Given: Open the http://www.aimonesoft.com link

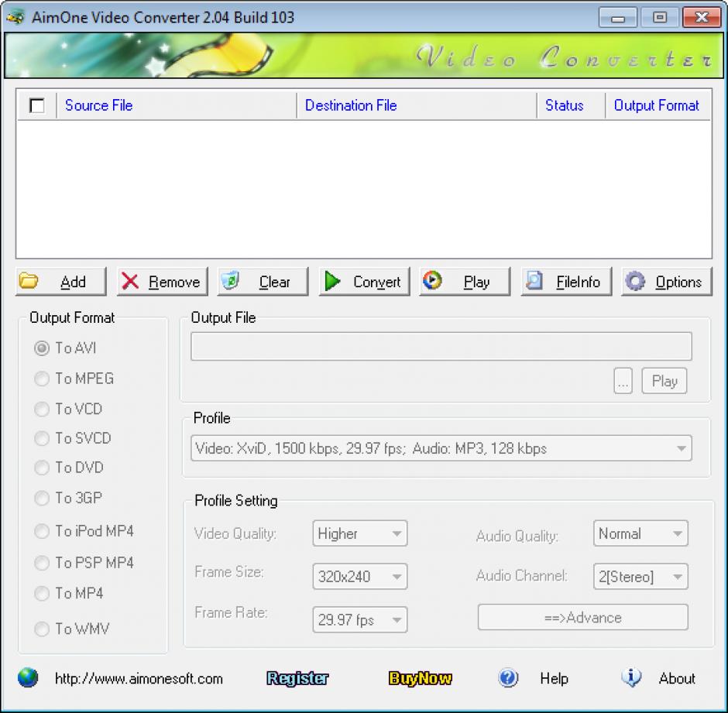Looking at the screenshot, I should coord(139,679).
